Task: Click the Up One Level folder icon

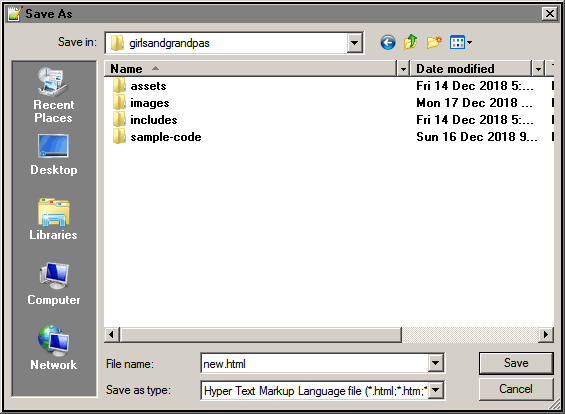Action: (410, 43)
